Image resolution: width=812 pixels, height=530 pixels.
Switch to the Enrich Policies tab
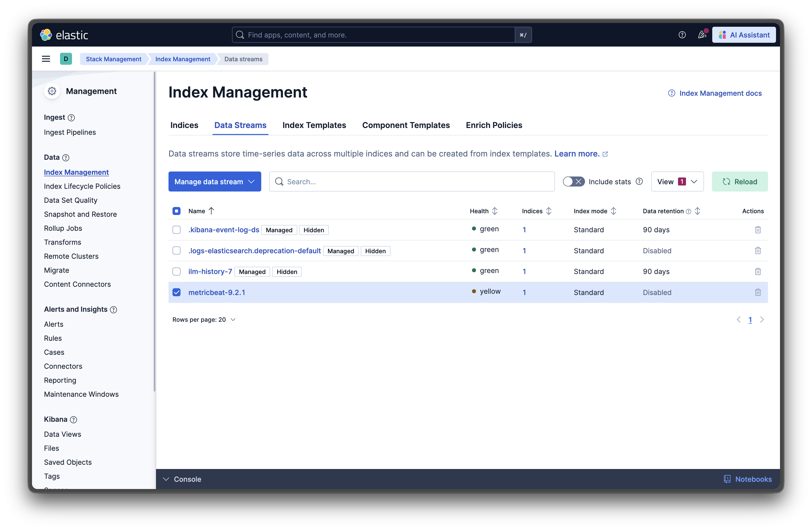pos(494,125)
